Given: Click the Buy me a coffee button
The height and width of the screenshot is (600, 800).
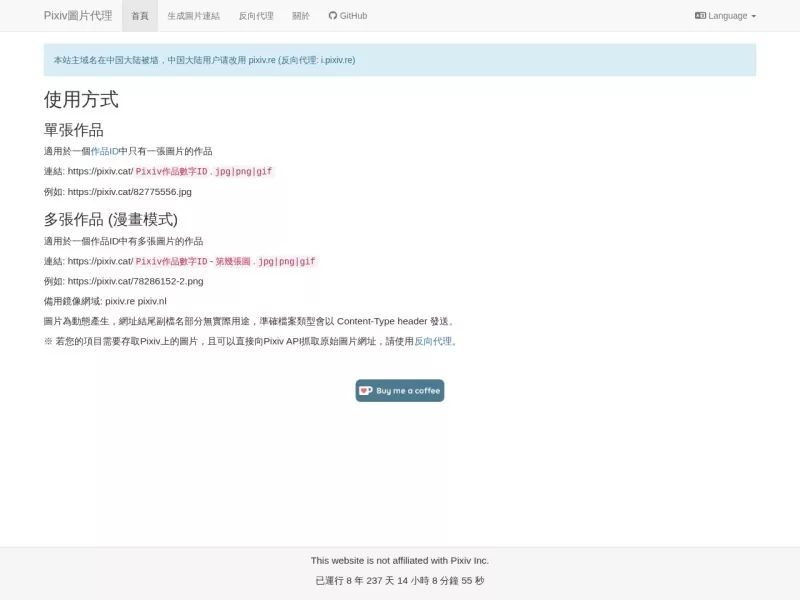Looking at the screenshot, I should point(400,391).
